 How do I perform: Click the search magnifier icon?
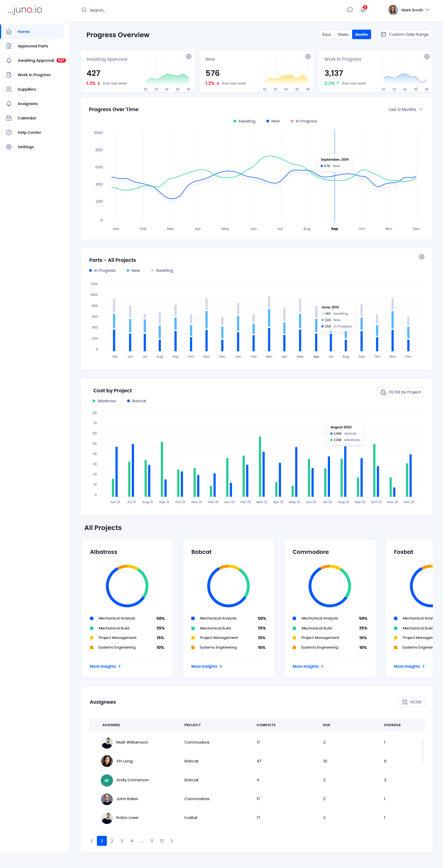(84, 10)
